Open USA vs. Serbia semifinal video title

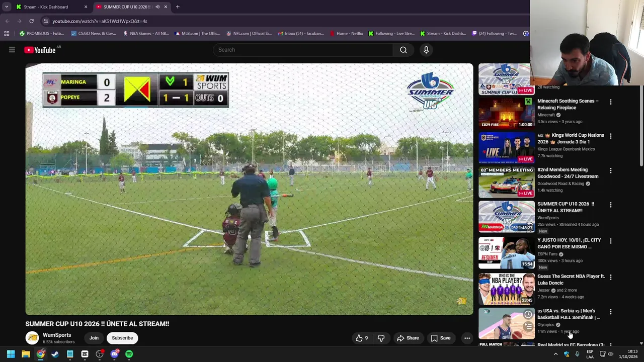pyautogui.click(x=569, y=314)
